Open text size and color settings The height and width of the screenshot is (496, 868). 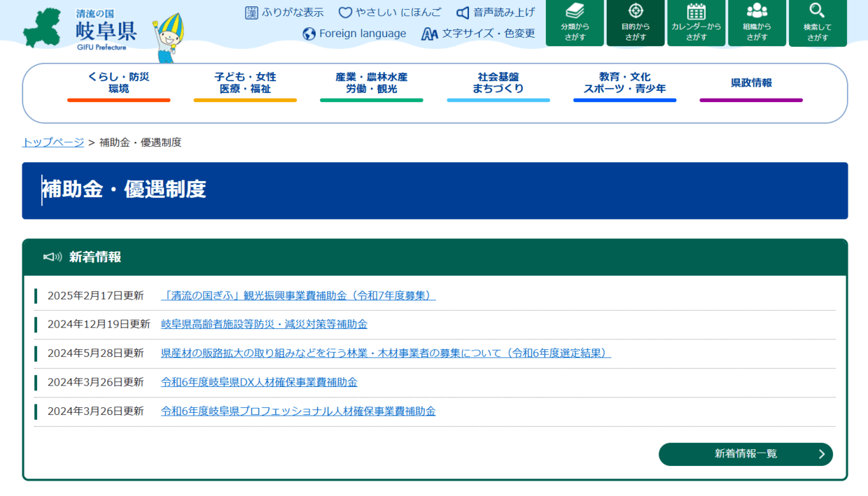[478, 34]
